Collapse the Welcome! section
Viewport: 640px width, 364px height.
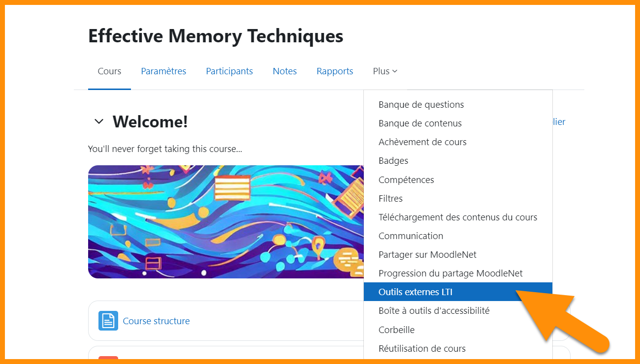coord(98,121)
